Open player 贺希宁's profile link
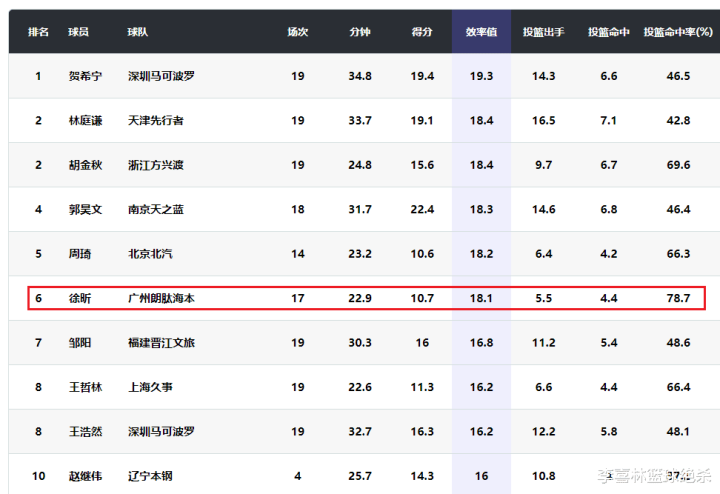720x494 pixels. click(x=85, y=76)
